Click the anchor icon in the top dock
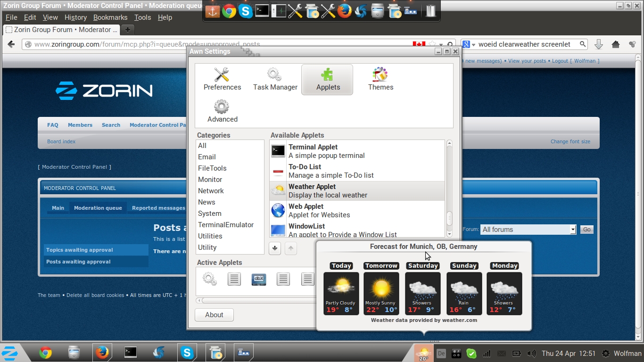The image size is (644, 362). pyautogui.click(x=213, y=11)
